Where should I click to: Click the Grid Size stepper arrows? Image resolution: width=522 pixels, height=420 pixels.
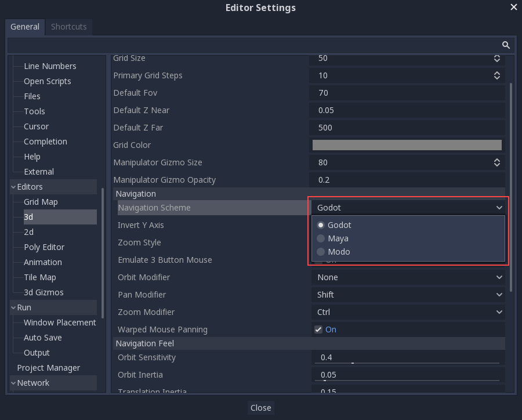click(x=497, y=58)
